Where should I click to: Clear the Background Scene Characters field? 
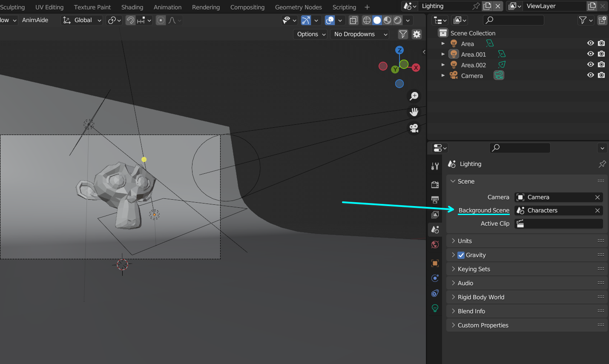(x=598, y=210)
